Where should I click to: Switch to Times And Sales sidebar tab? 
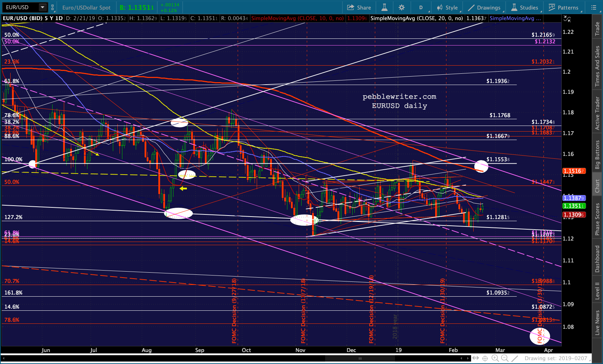(597, 66)
